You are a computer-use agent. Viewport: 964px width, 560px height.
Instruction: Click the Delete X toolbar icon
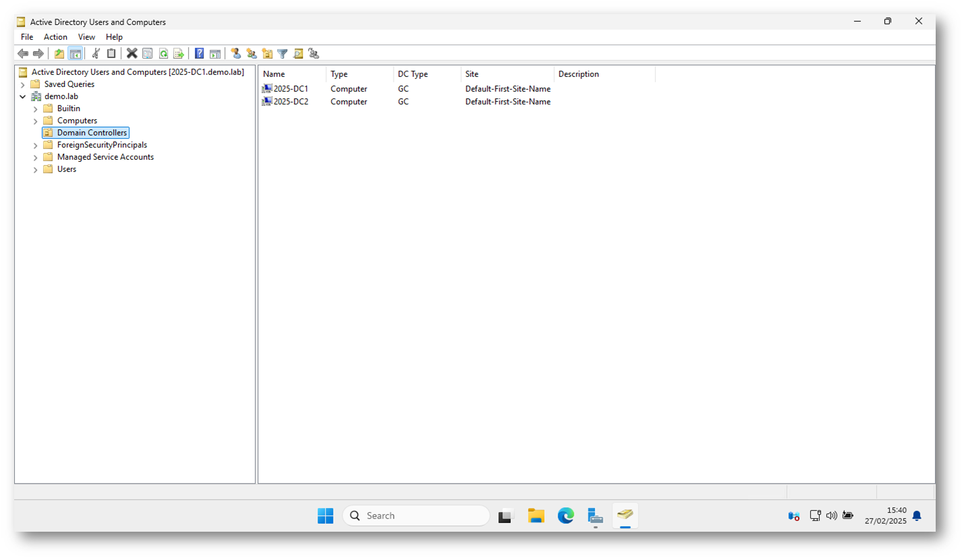point(132,53)
